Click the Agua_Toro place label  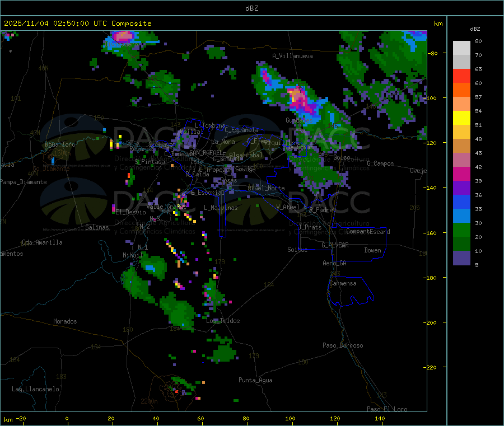tap(60, 144)
